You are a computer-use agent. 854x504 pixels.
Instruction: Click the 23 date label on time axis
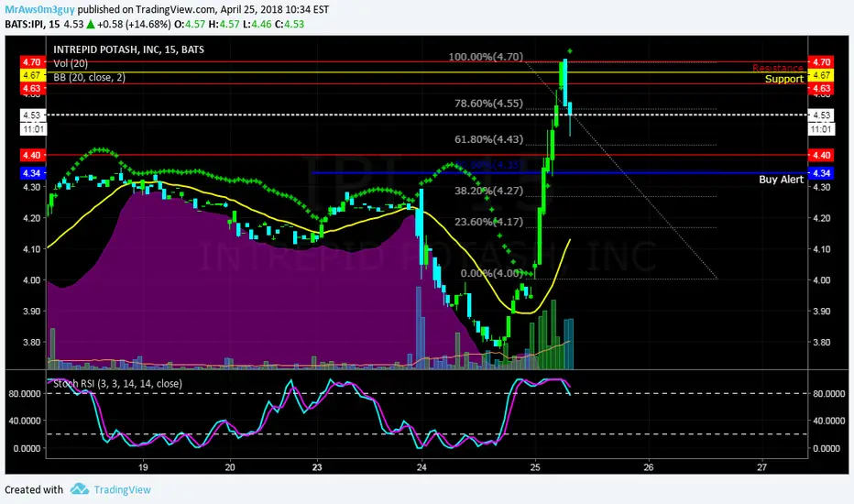click(317, 467)
